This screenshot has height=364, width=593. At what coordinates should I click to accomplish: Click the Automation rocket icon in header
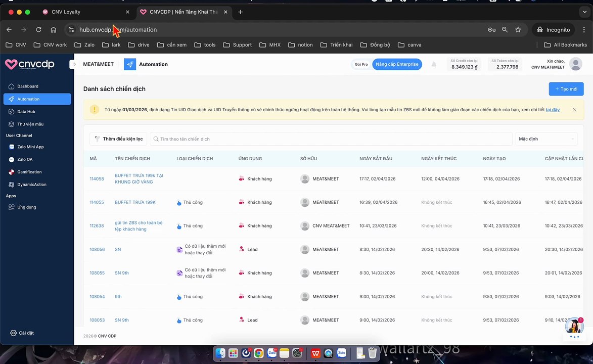pyautogui.click(x=130, y=64)
